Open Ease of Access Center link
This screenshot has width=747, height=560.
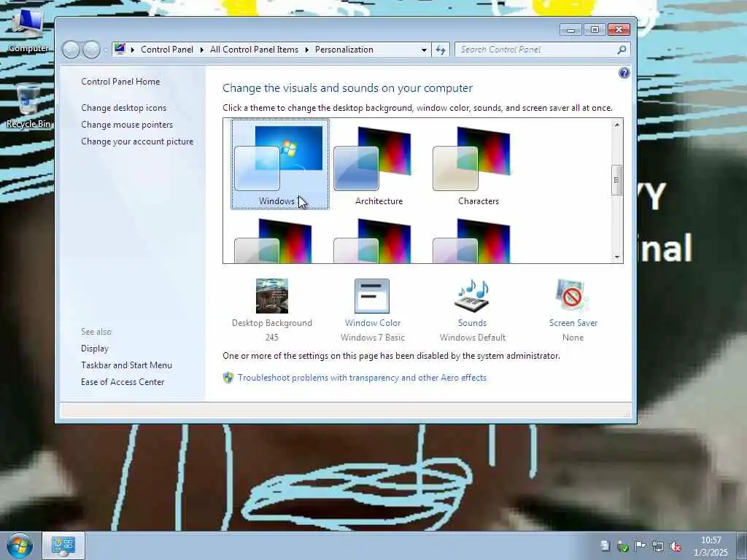click(123, 382)
